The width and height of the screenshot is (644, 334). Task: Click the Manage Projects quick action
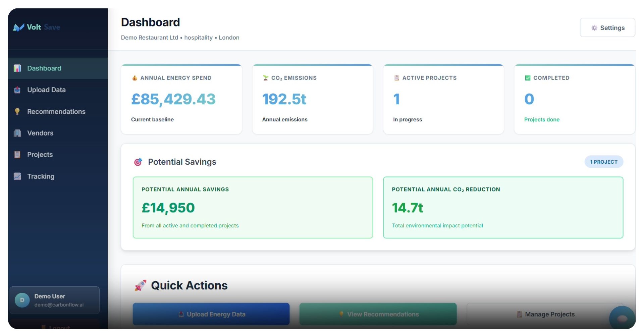click(x=545, y=314)
